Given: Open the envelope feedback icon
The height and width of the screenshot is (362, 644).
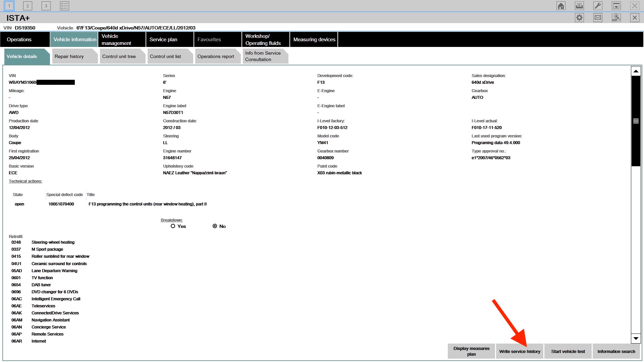Looking at the screenshot, I should pos(598,18).
